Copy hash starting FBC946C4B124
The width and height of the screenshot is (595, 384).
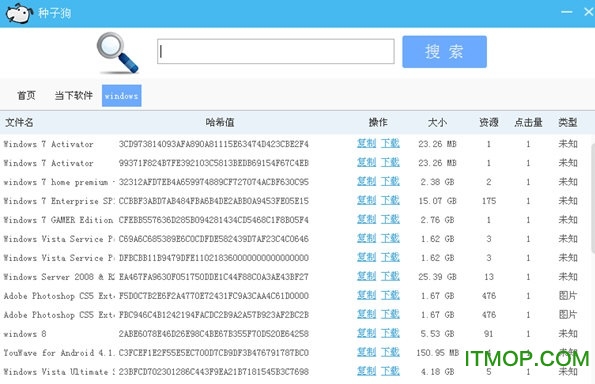[x=366, y=314]
